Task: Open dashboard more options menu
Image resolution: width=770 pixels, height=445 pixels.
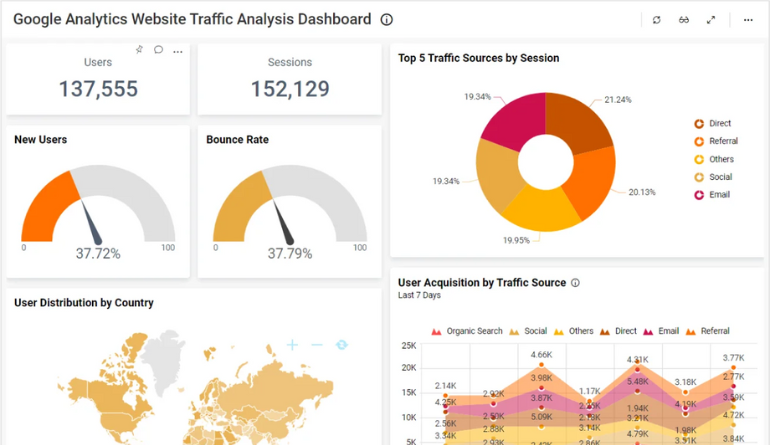Action: tap(748, 20)
